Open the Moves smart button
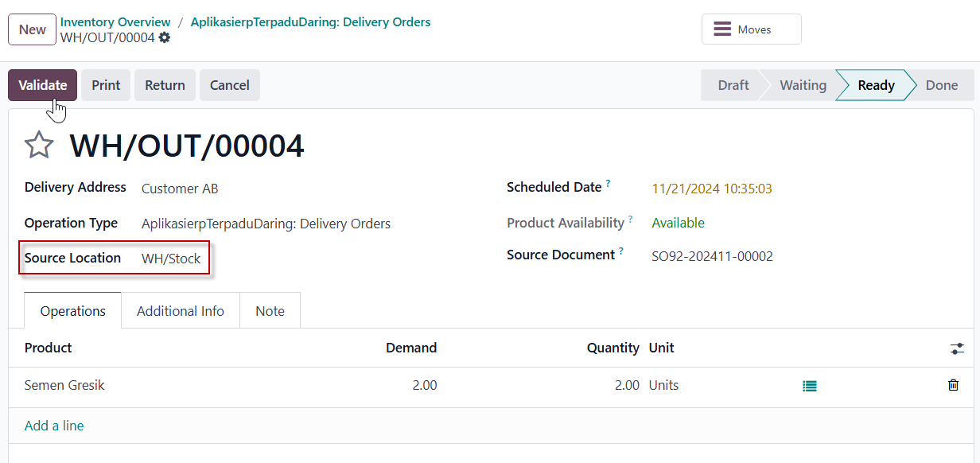The height and width of the screenshot is (463, 980). (752, 29)
